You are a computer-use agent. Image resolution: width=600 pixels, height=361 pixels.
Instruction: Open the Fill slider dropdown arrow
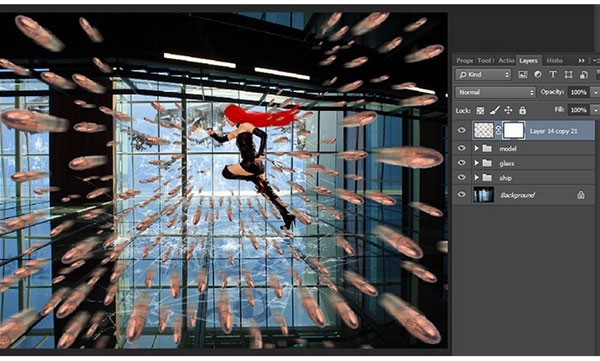[595, 110]
